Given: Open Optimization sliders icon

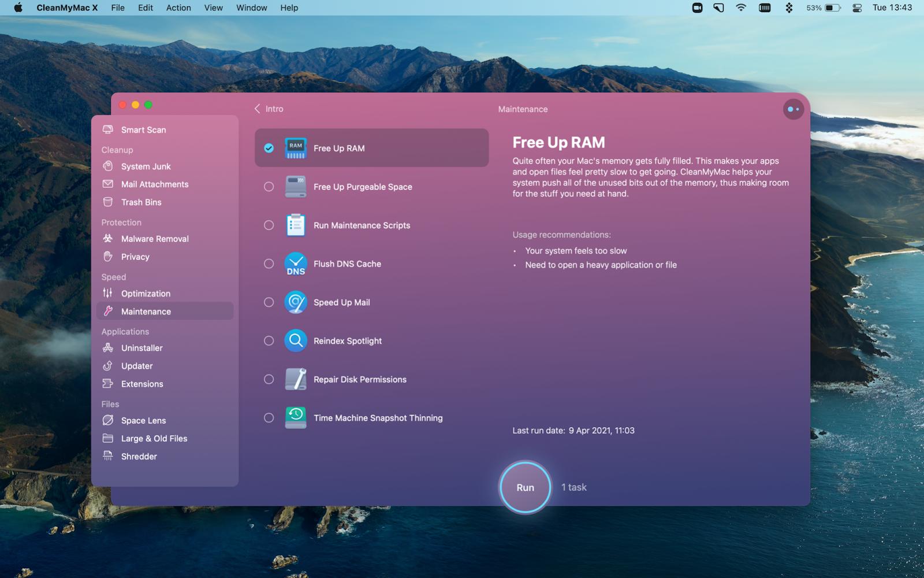Looking at the screenshot, I should point(108,293).
